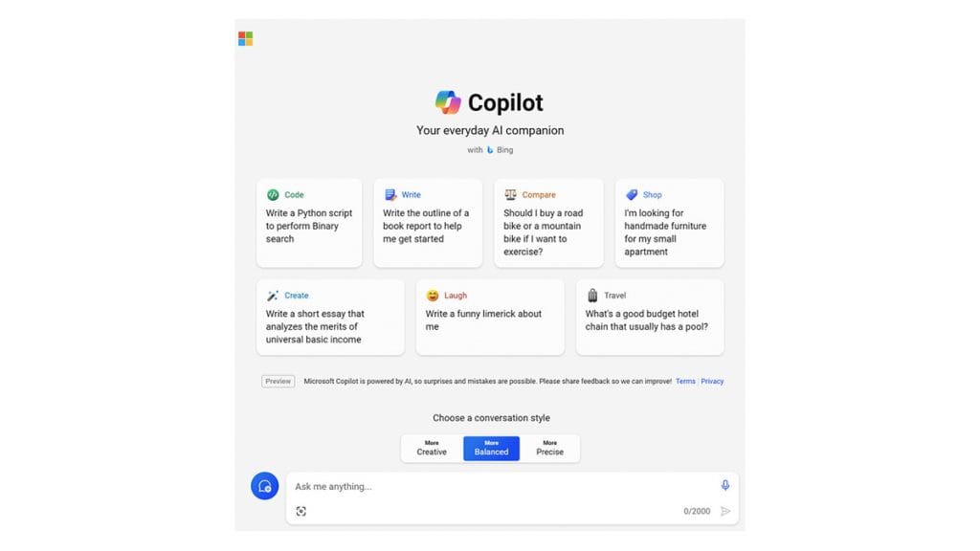Screen dimensions: 980x551
Task: Click the image search camera icon
Action: [301, 512]
